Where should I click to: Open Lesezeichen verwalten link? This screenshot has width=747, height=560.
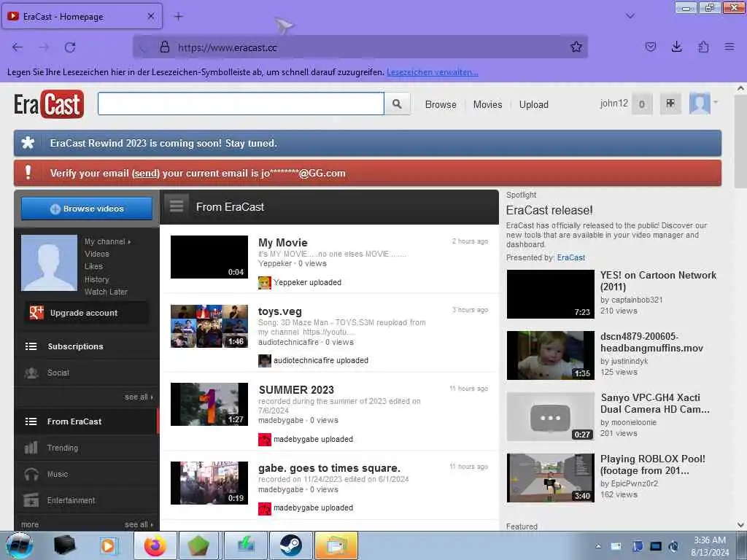(432, 72)
